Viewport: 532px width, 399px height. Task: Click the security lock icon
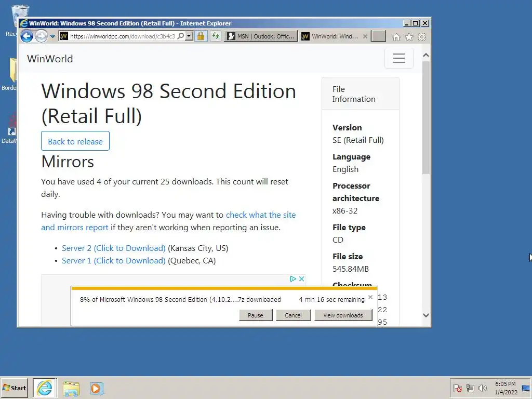click(x=201, y=36)
